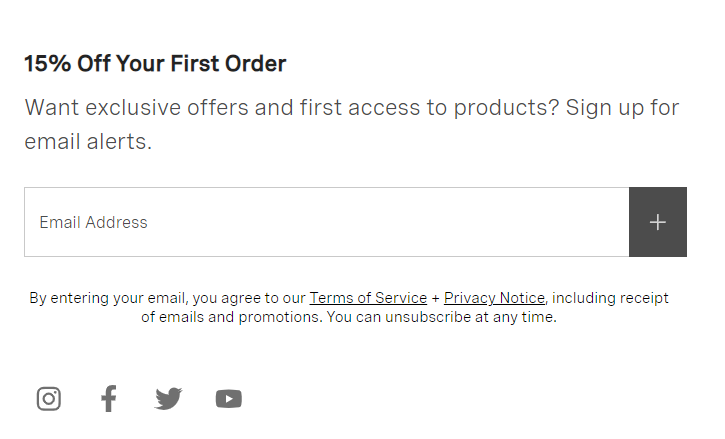
Task: Click the '15% Off Your First Order' heading
Action: pos(155,63)
